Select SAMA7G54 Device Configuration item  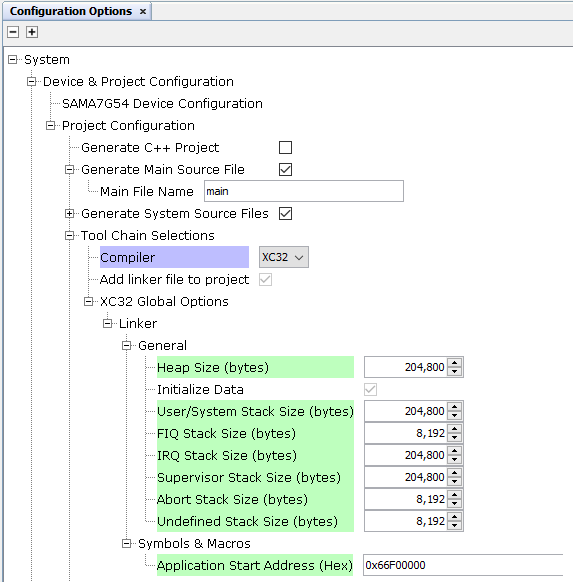pyautogui.click(x=162, y=104)
